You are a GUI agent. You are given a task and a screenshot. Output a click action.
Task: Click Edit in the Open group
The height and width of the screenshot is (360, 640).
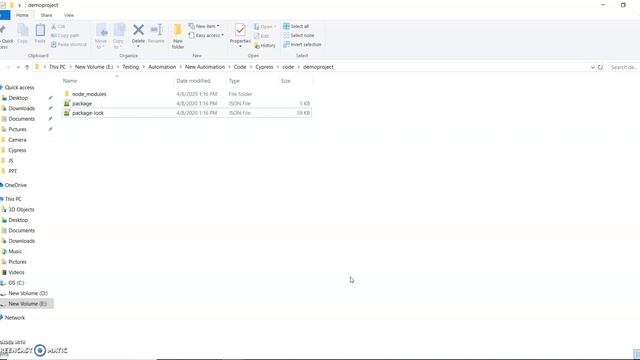(x=261, y=36)
